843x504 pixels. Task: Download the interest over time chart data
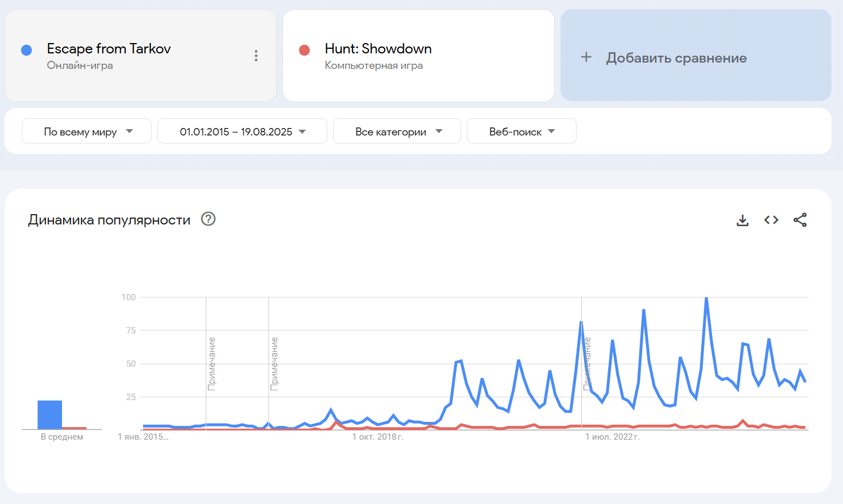tap(743, 220)
